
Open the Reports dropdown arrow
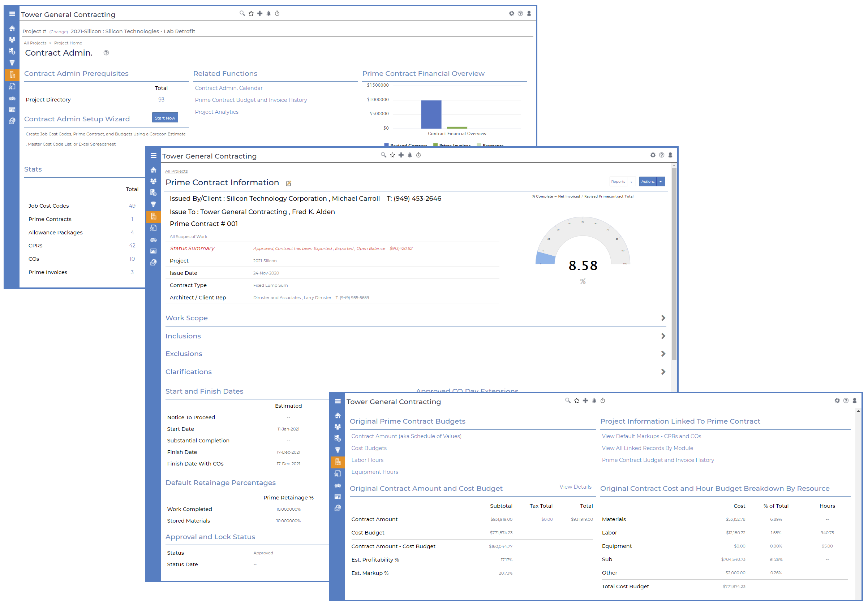click(631, 182)
